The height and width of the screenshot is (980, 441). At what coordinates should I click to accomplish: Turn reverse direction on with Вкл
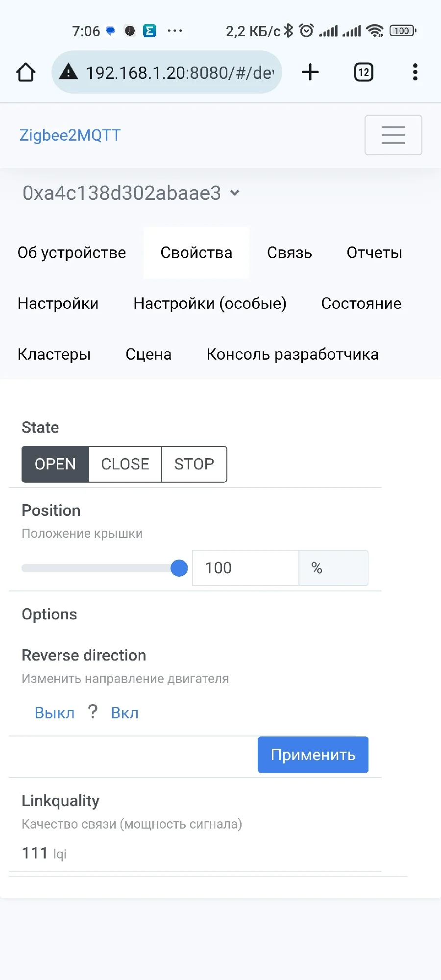pyautogui.click(x=124, y=713)
